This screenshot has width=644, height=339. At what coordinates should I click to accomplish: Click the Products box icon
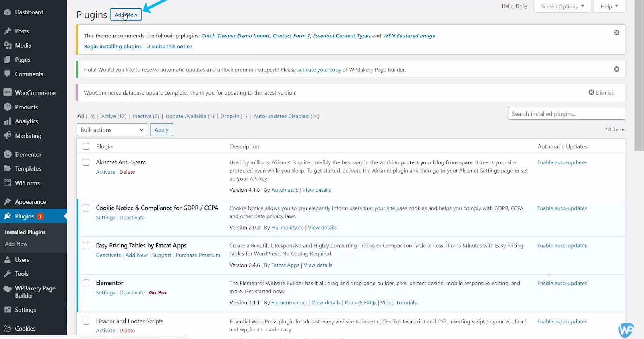pyautogui.click(x=7, y=107)
